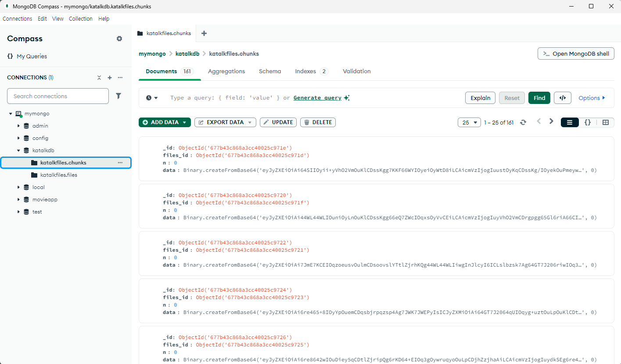Select the Documents tab

[x=169, y=71]
